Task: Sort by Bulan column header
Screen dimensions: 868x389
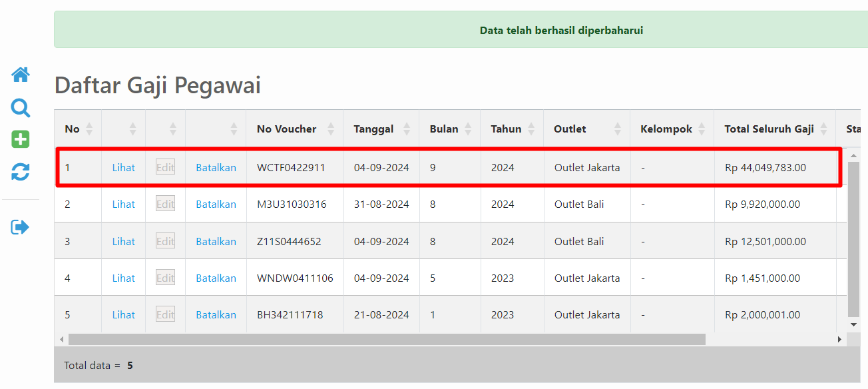Action: [450, 129]
